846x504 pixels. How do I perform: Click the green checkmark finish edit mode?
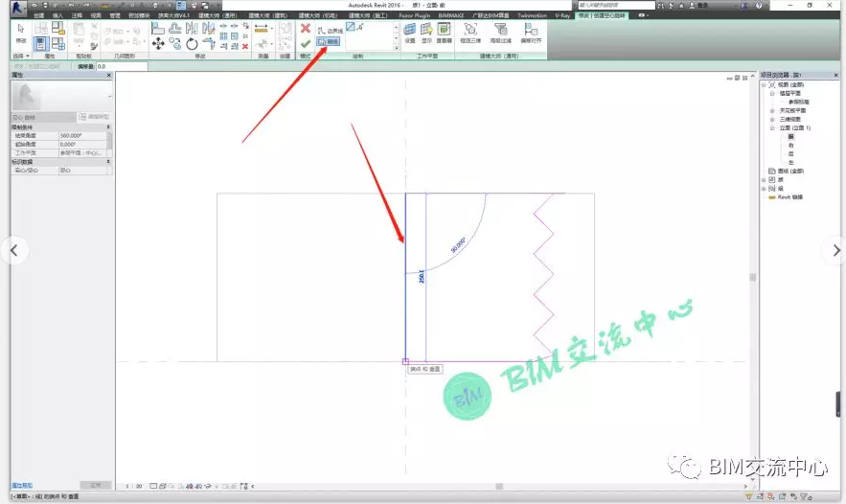click(306, 44)
